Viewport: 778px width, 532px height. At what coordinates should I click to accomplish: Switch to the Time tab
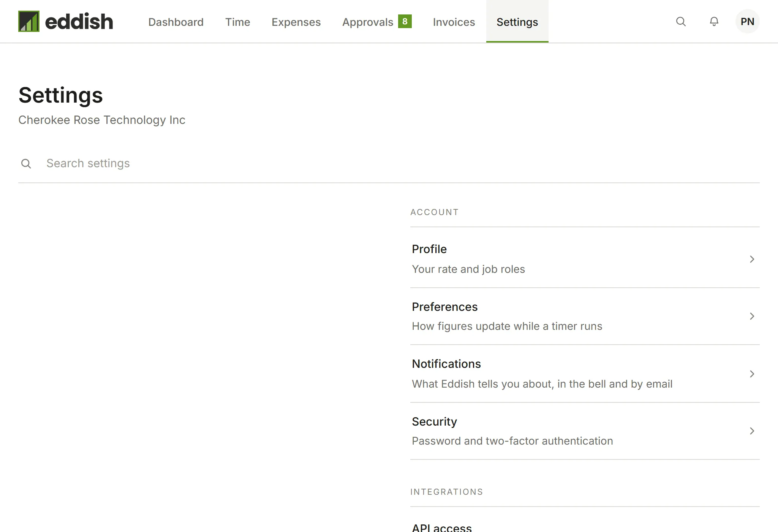(237, 22)
